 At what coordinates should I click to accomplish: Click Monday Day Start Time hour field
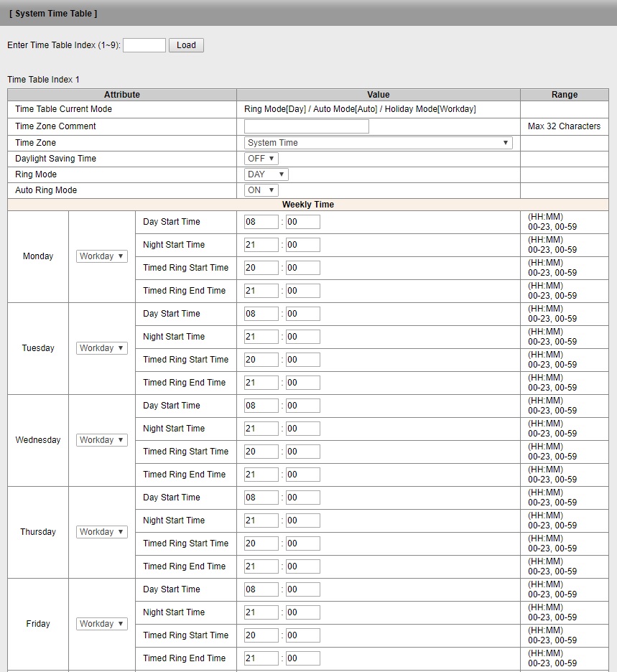[x=261, y=222]
